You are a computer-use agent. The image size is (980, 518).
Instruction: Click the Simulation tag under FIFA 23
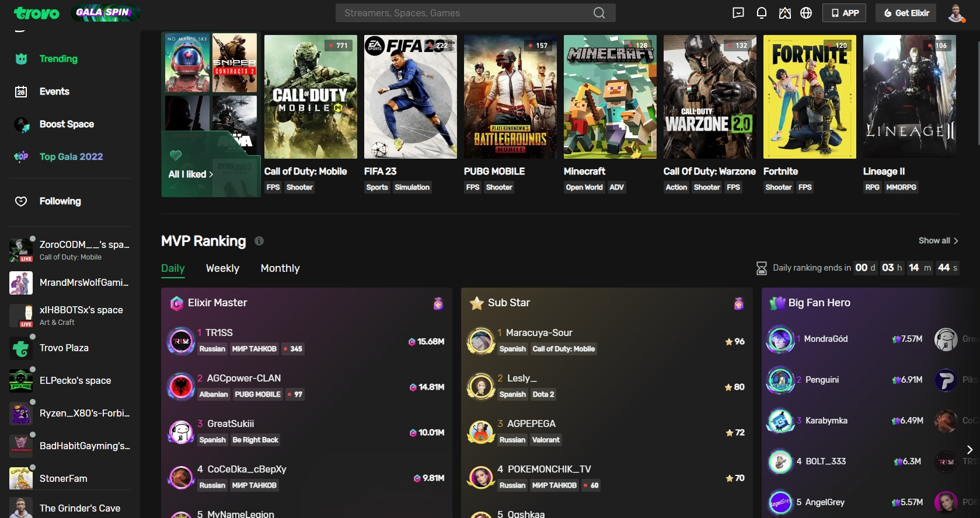412,187
